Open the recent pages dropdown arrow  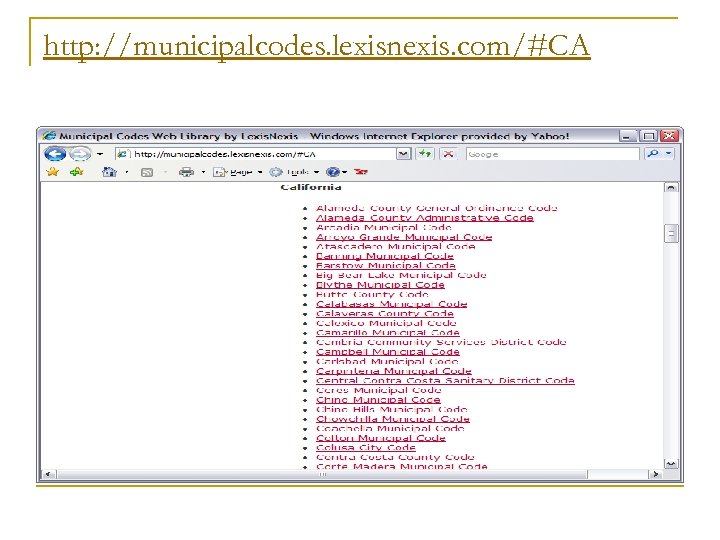tap(100, 154)
